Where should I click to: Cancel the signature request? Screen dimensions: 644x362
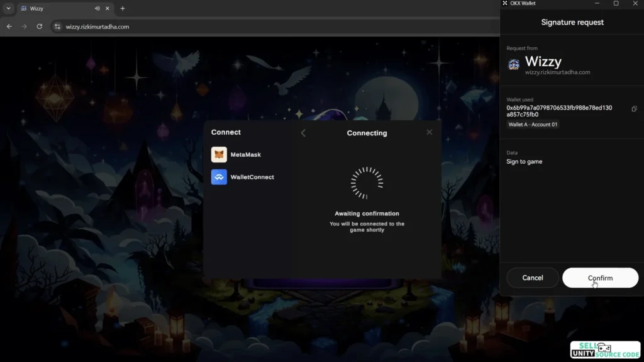(533, 278)
